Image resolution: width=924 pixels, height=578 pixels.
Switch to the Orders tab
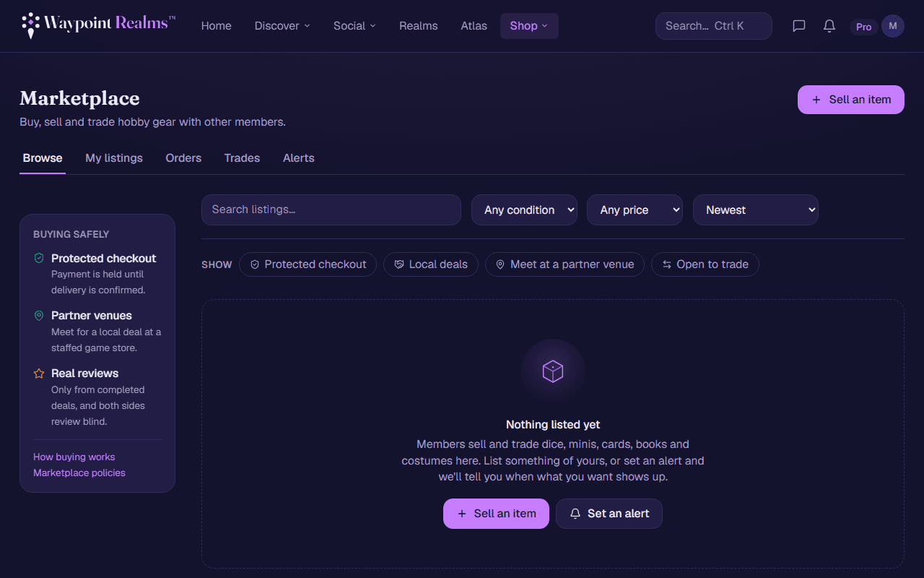(x=183, y=158)
